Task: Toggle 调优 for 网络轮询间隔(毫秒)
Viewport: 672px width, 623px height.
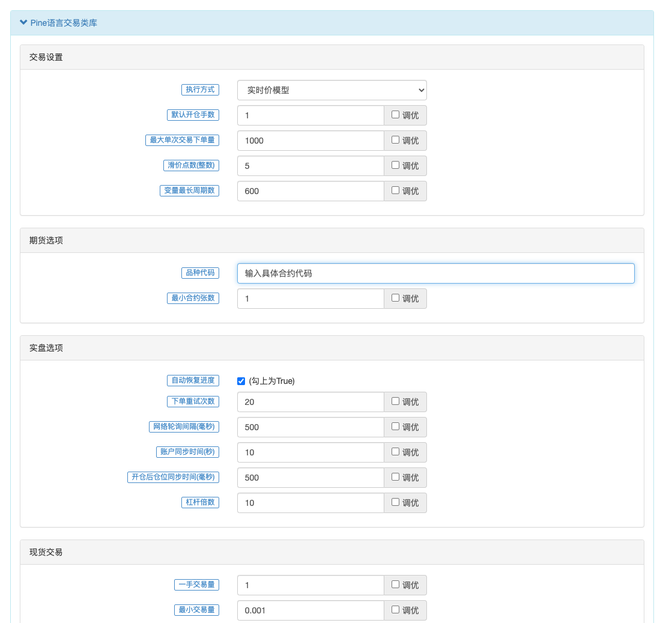Action: [x=395, y=427]
